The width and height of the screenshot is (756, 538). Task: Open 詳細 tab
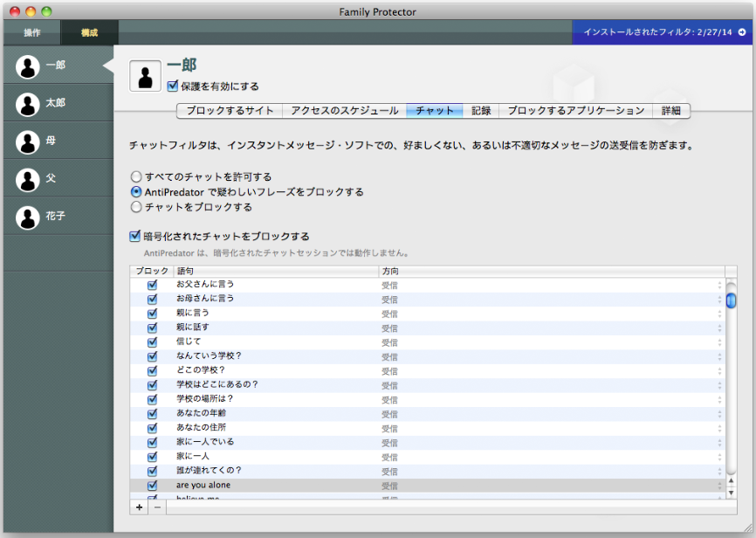coord(671,111)
